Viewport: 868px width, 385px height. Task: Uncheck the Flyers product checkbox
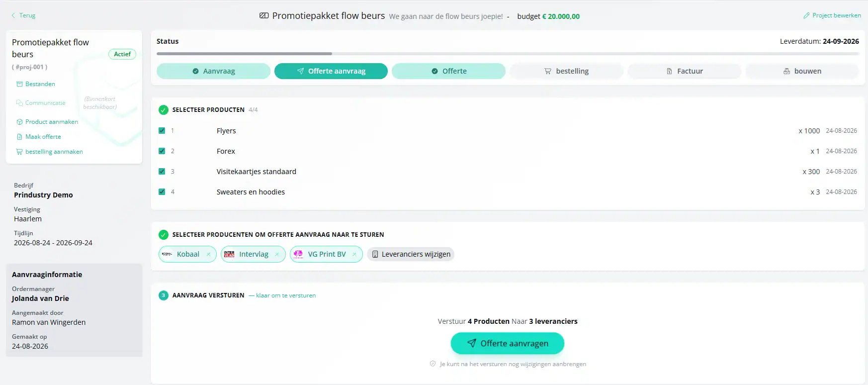(x=162, y=130)
